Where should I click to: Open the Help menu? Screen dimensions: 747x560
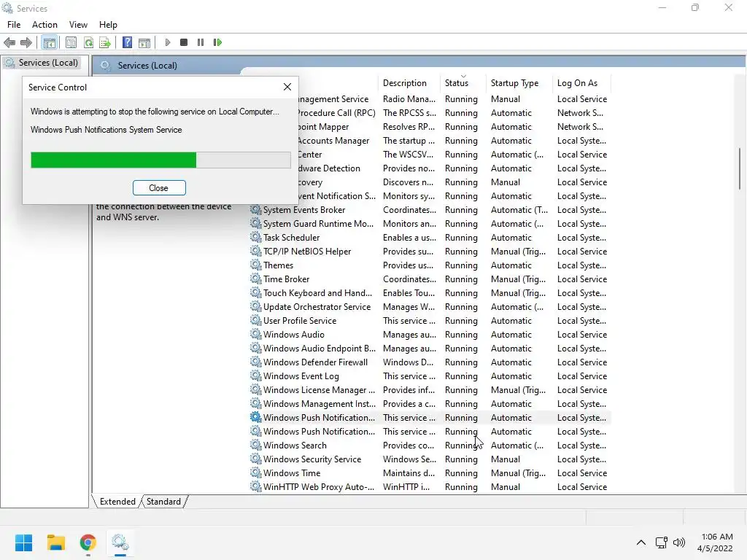pyautogui.click(x=108, y=25)
